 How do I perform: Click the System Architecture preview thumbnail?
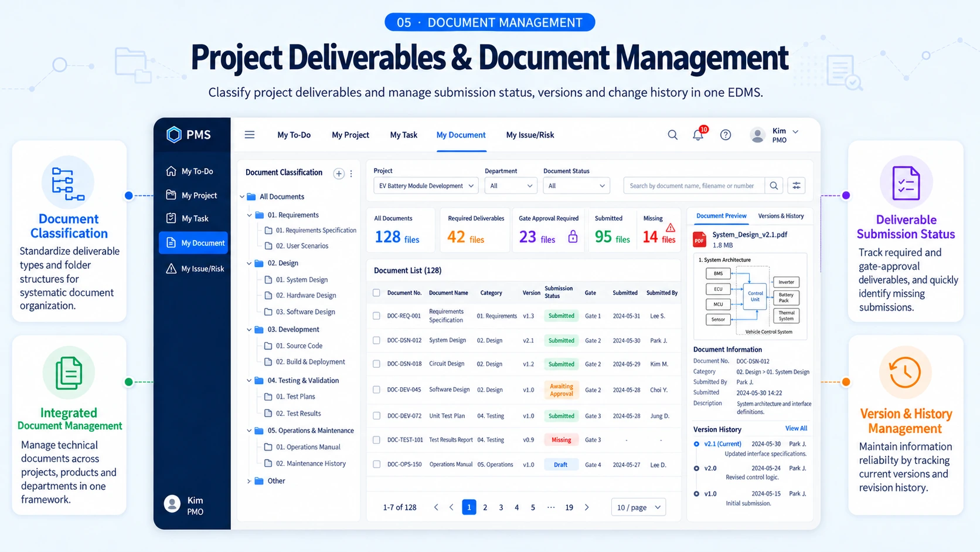click(750, 296)
